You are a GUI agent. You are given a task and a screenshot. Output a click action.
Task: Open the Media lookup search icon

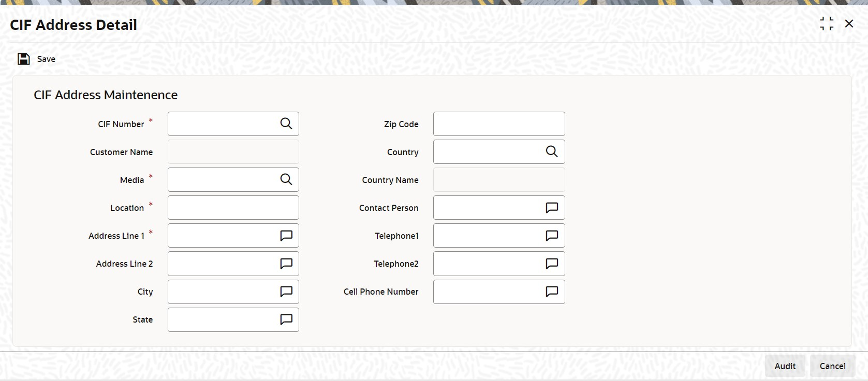[x=286, y=179]
